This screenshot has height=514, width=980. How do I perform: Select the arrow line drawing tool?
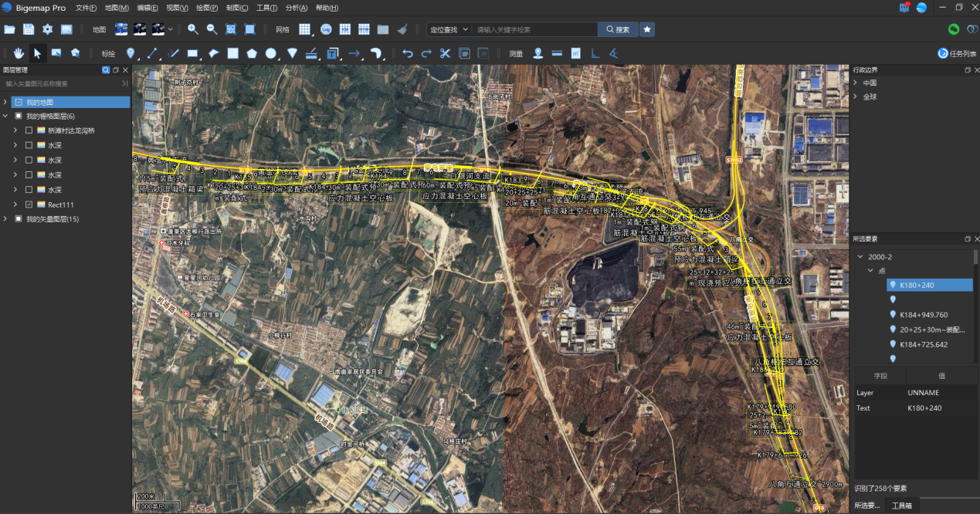[354, 53]
